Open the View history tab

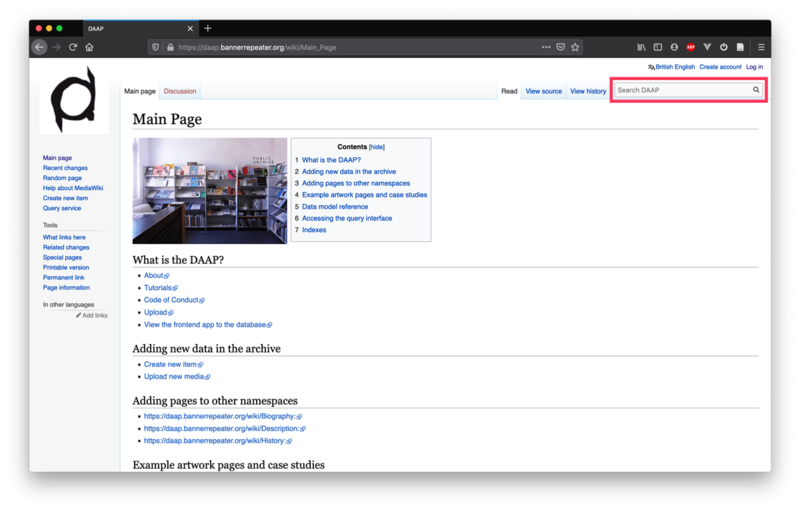588,91
